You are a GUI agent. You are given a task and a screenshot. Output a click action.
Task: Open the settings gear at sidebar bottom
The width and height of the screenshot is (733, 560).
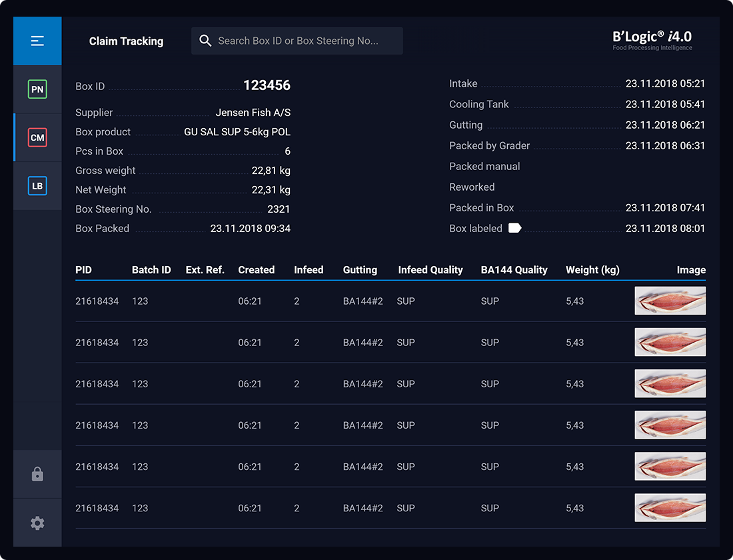(37, 523)
